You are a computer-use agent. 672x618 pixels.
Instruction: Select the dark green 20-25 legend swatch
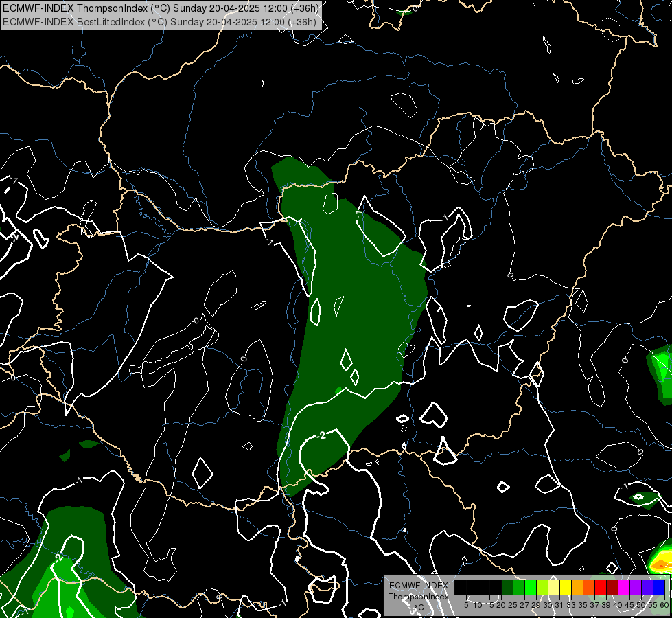(507, 587)
